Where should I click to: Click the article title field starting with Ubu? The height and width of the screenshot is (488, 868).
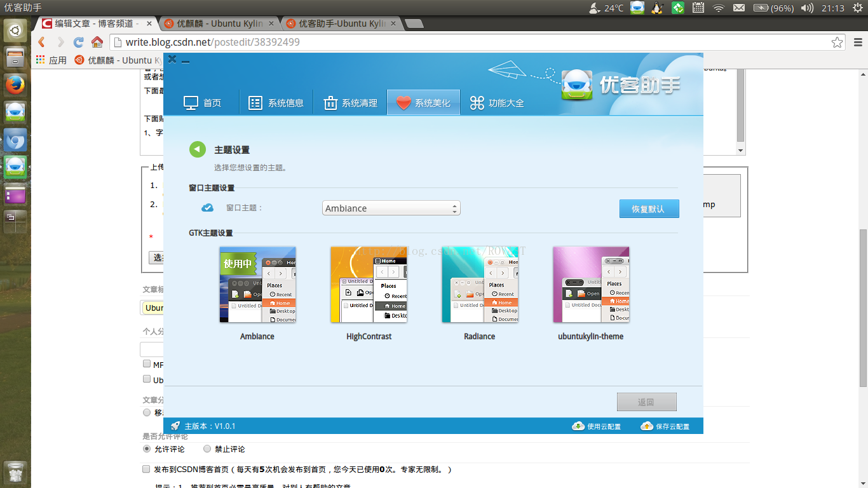pyautogui.click(x=152, y=308)
